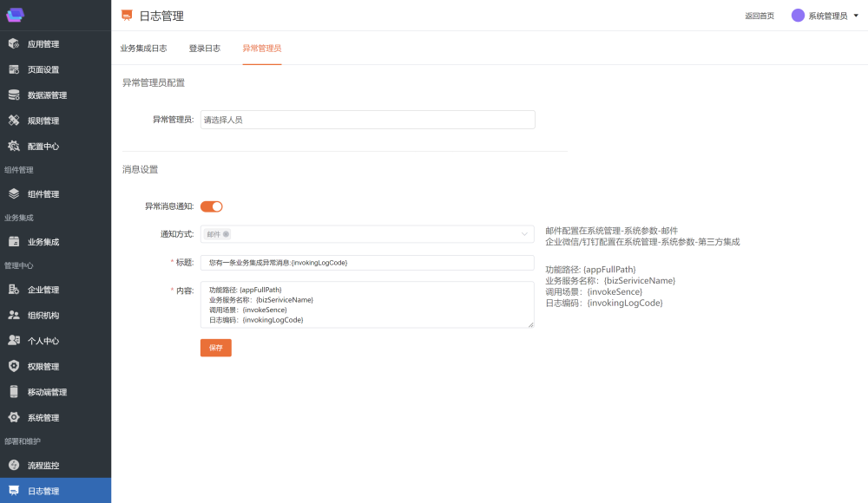This screenshot has width=868, height=503.
Task: Switch to the 登录日志 tab
Action: point(204,49)
